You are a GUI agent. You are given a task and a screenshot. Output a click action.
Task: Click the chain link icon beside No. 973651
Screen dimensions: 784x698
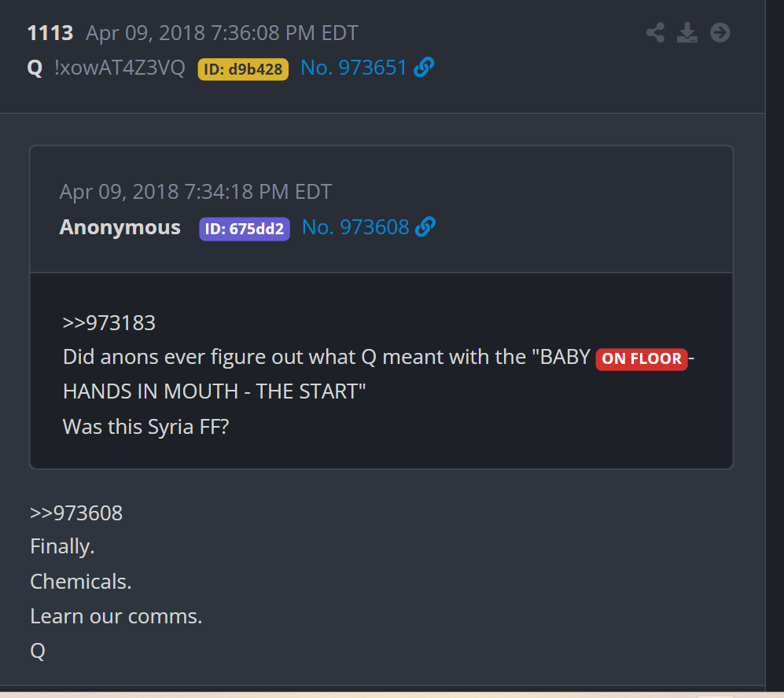424,67
